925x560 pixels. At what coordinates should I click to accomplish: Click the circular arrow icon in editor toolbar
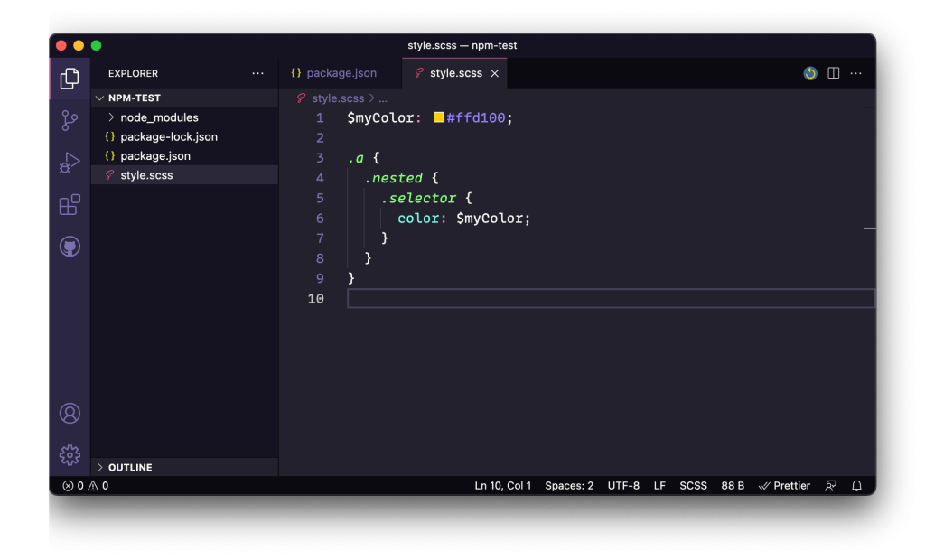(810, 73)
